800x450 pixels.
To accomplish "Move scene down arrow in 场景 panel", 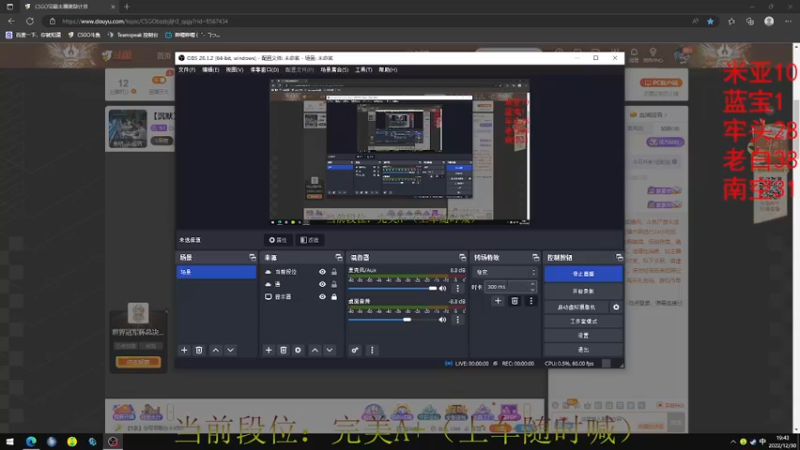I will click(x=231, y=350).
